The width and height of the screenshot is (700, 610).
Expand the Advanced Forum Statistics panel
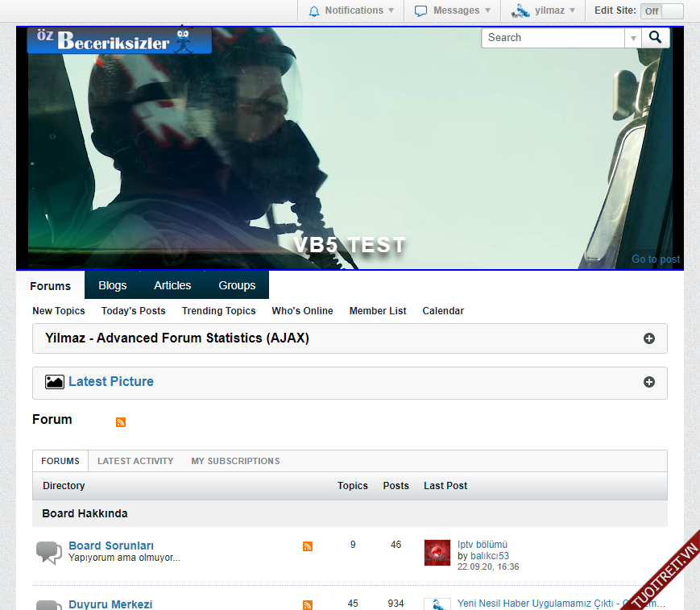click(x=649, y=338)
